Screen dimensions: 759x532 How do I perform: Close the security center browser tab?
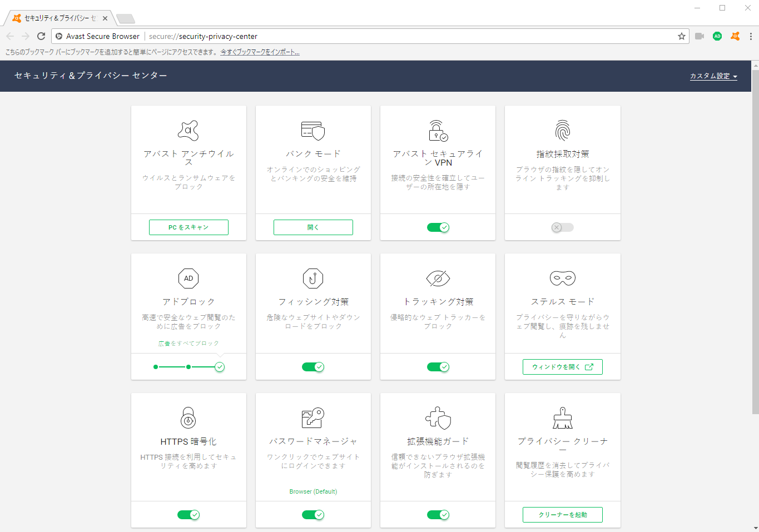pos(105,18)
